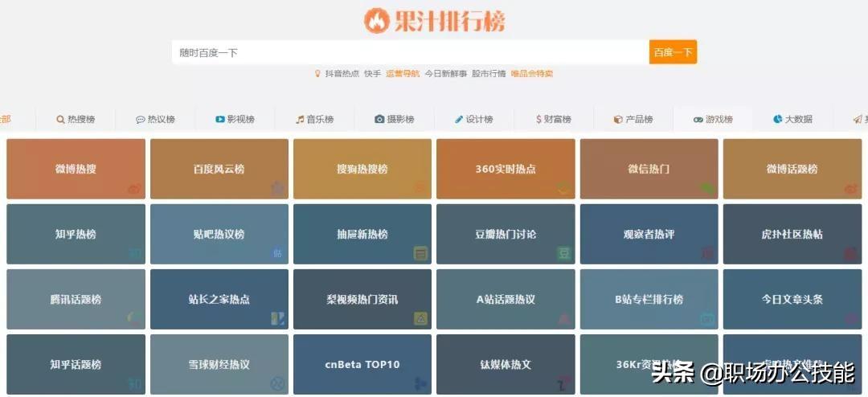This screenshot has height=397, width=868.
Task: Open the 观察者热评 card
Action: (x=649, y=234)
